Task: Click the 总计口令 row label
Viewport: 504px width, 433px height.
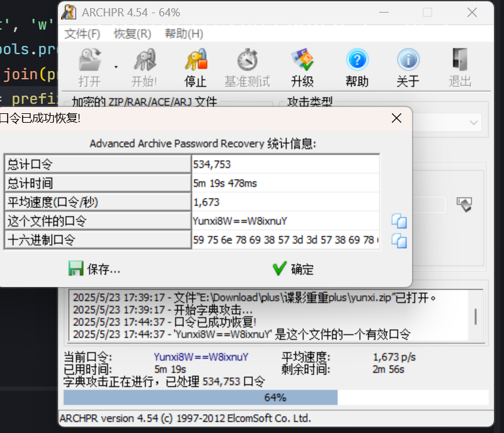Action: 98,164
